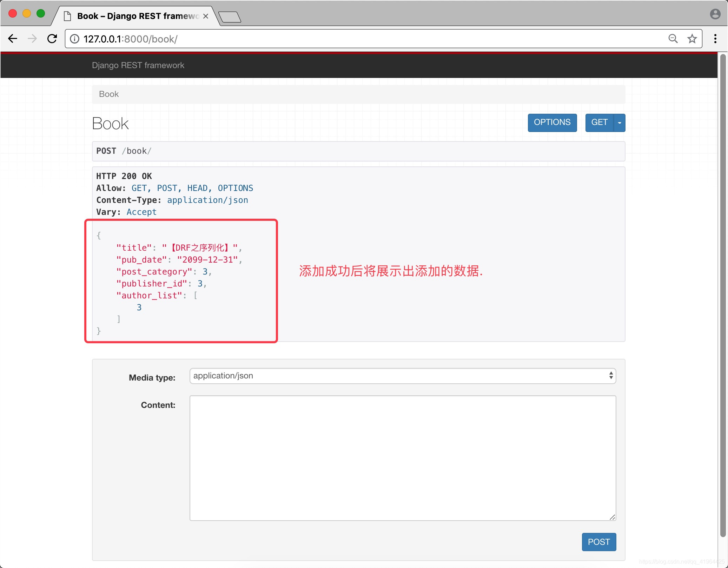Click the Book page heading
Image resolution: width=728 pixels, height=568 pixels.
[110, 124]
